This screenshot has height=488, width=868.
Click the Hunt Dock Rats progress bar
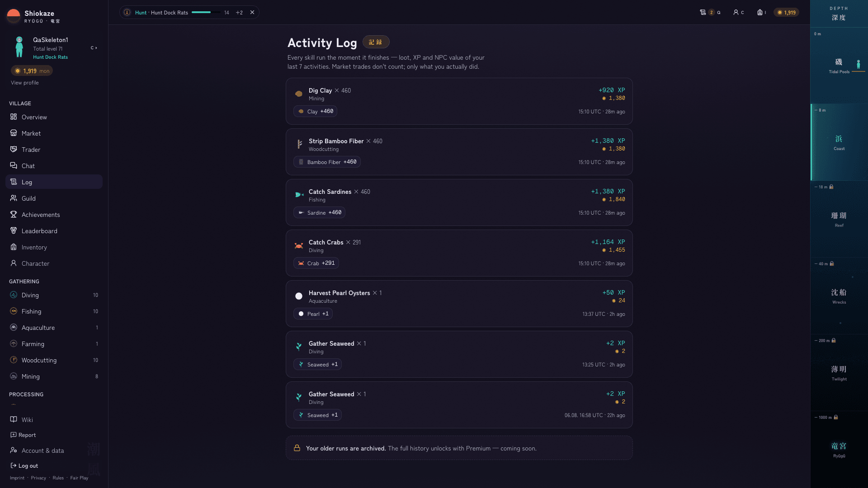click(x=206, y=12)
